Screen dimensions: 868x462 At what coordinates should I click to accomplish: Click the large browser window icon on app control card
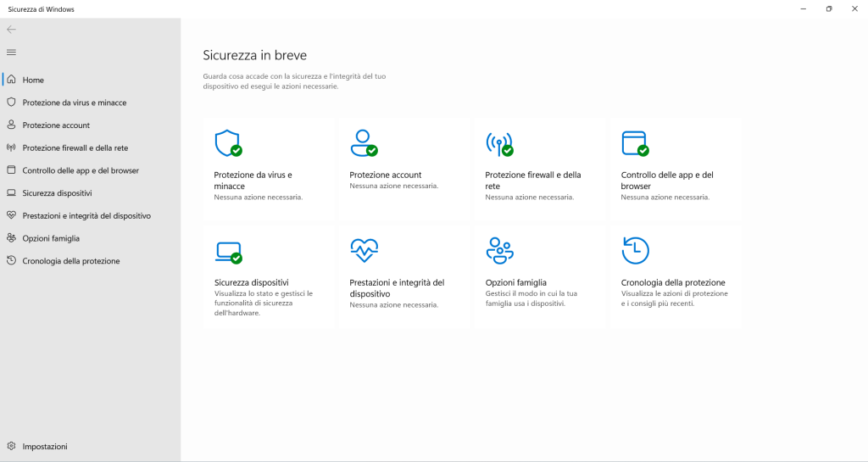(635, 143)
